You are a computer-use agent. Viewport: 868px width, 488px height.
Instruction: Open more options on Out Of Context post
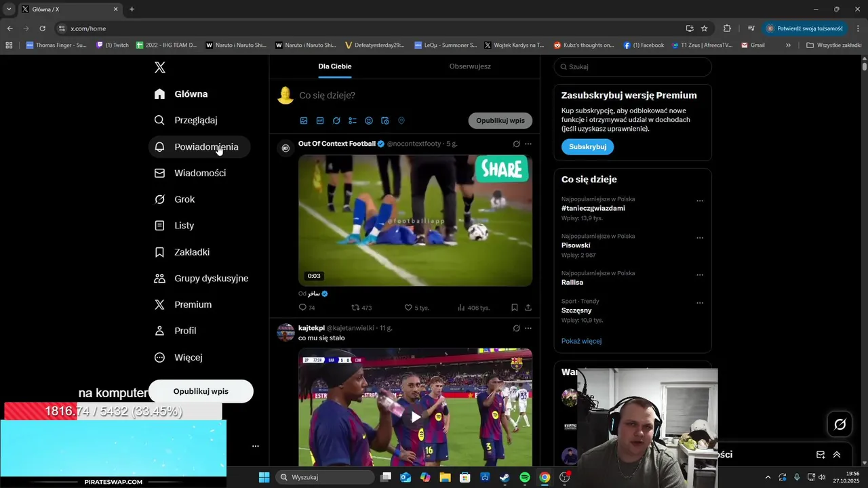coord(528,144)
